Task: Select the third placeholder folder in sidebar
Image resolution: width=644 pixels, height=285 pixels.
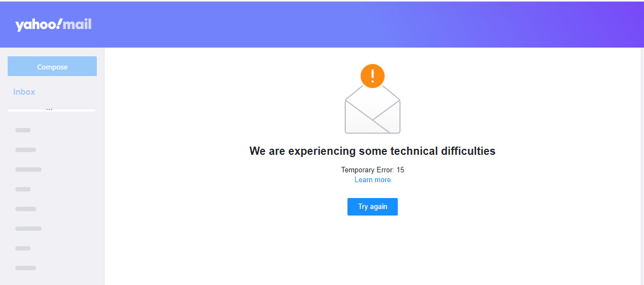Action: (x=28, y=170)
